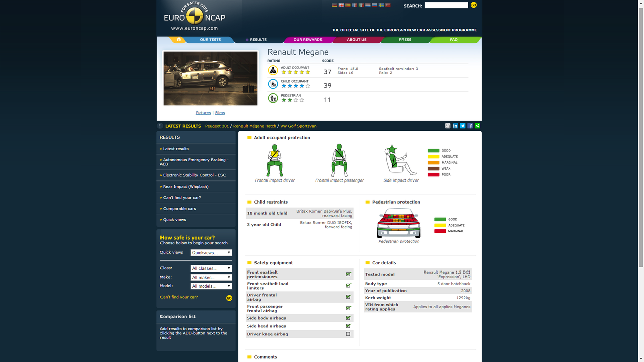Share on Twitter
The image size is (644, 362).
(x=463, y=126)
